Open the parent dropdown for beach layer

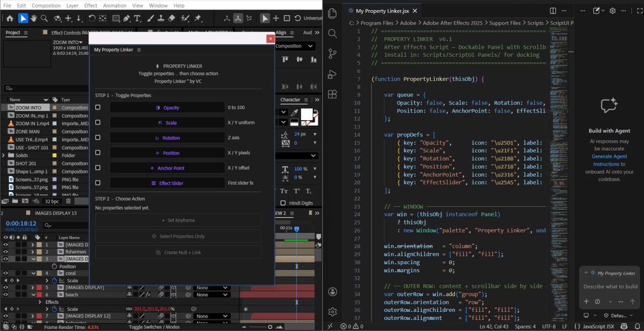point(211,295)
